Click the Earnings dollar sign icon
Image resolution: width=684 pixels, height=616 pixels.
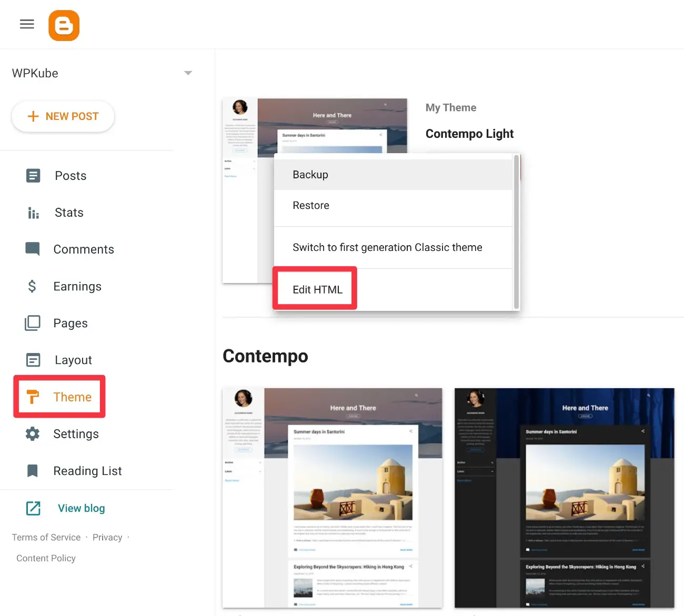click(x=32, y=286)
